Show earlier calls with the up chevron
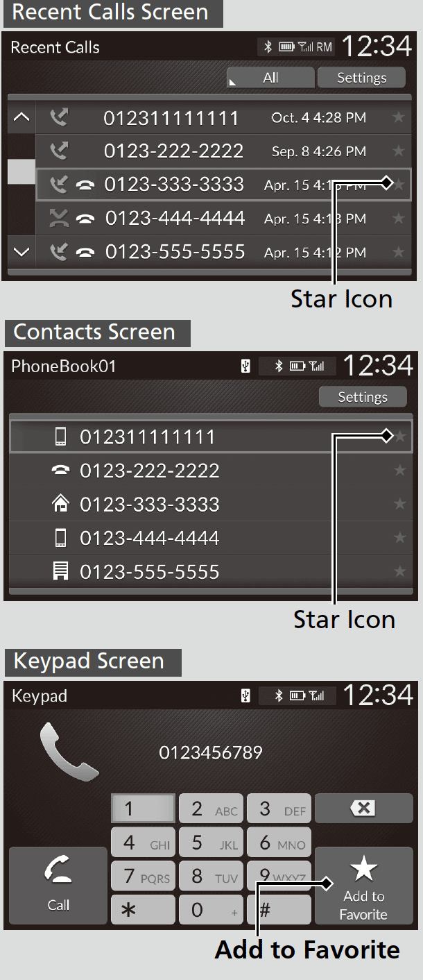The height and width of the screenshot is (980, 423). (21, 117)
